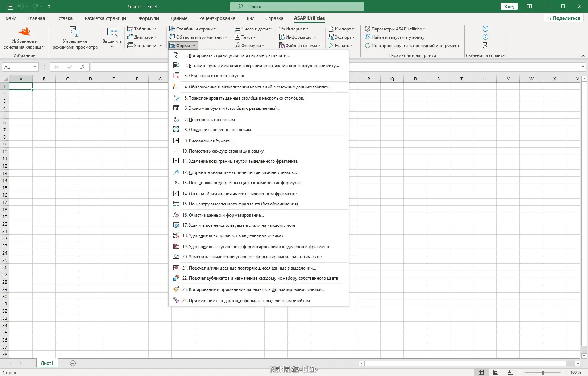
Task: Click the select all corner triangle
Action: point(5,79)
